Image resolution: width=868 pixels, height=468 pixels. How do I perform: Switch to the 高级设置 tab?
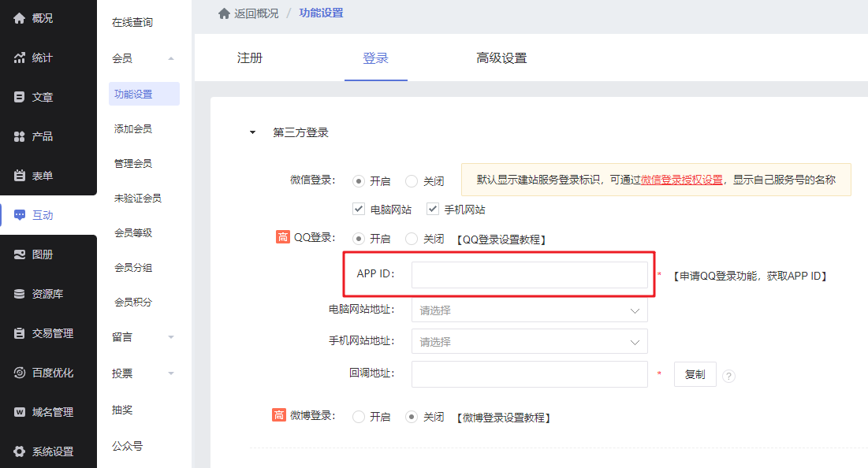[501, 58]
